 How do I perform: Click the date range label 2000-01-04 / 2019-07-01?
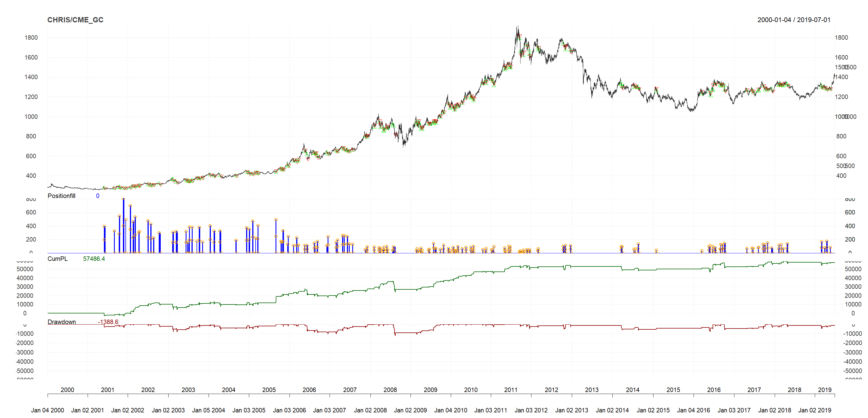point(794,20)
